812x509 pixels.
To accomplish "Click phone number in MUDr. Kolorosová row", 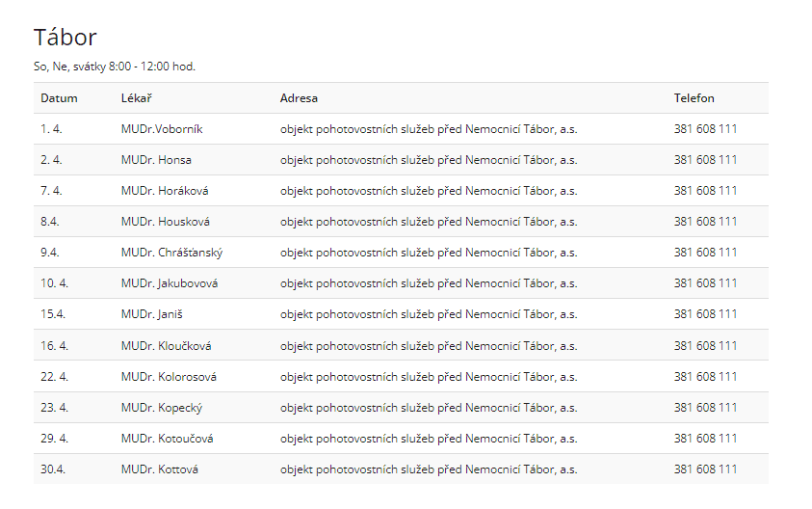I will (705, 377).
